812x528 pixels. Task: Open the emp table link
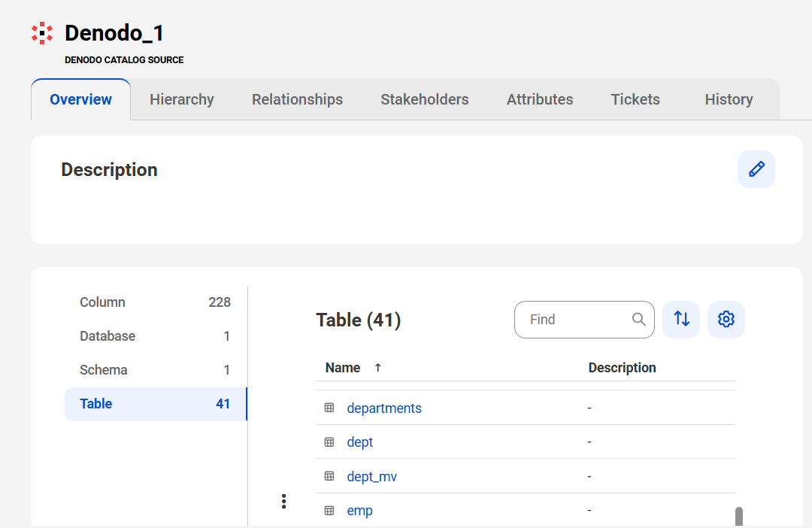[359, 511]
